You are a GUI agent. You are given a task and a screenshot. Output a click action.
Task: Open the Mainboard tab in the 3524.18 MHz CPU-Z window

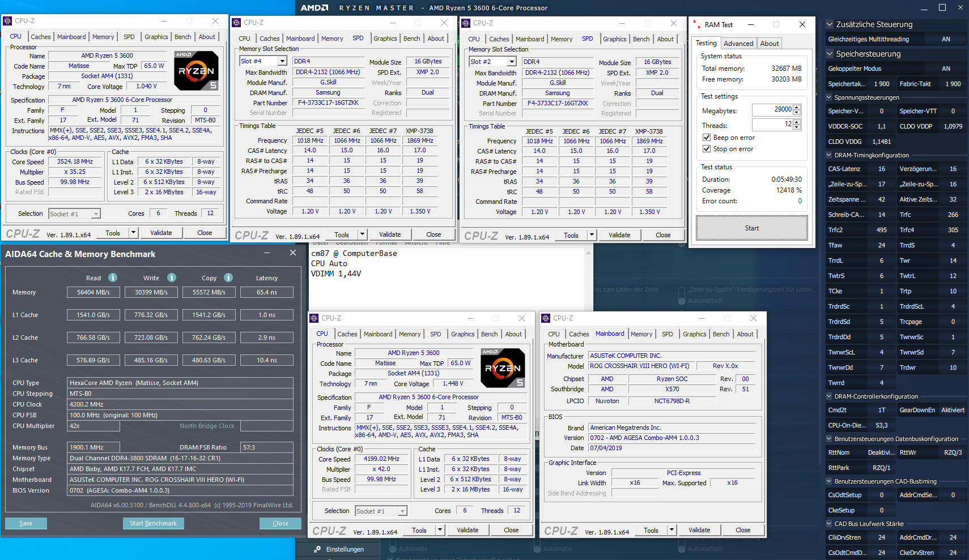71,37
